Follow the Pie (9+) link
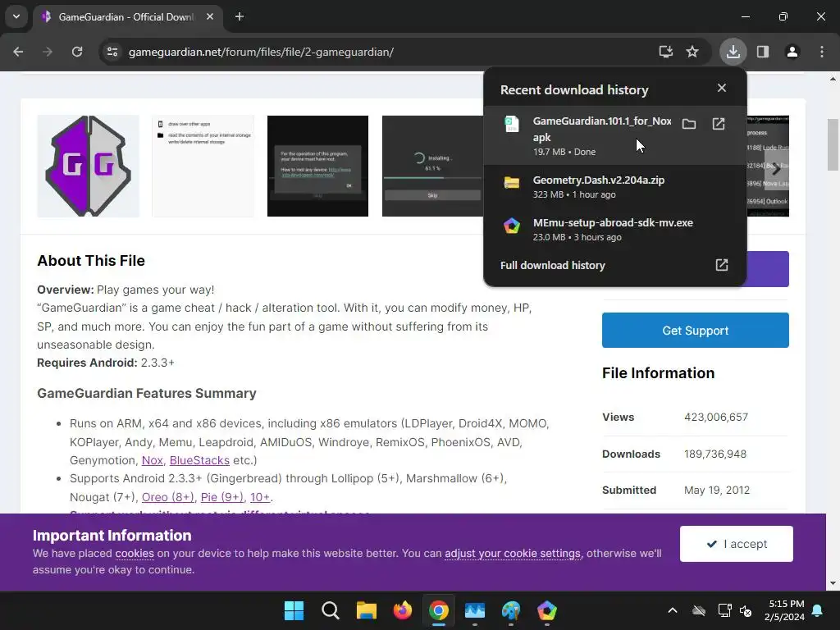 [222, 497]
